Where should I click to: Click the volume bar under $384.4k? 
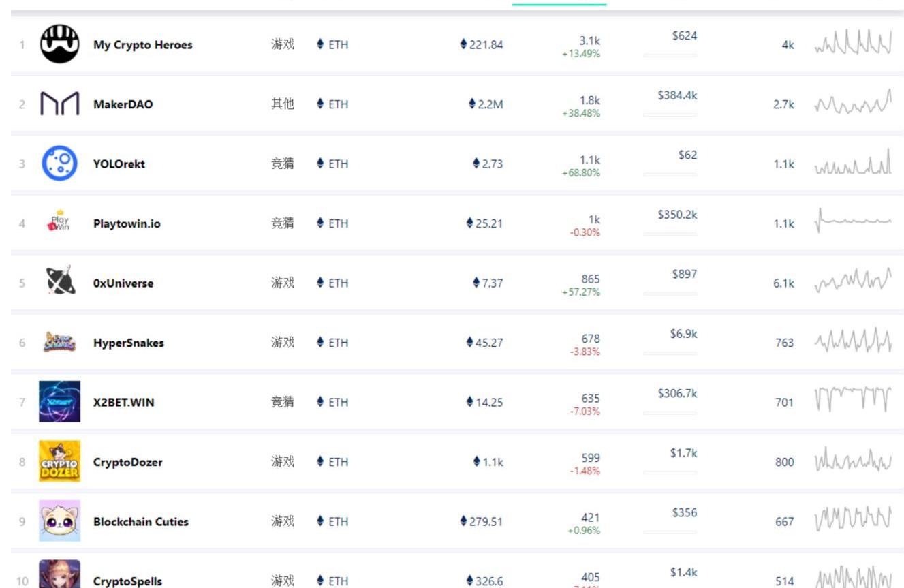(670, 115)
